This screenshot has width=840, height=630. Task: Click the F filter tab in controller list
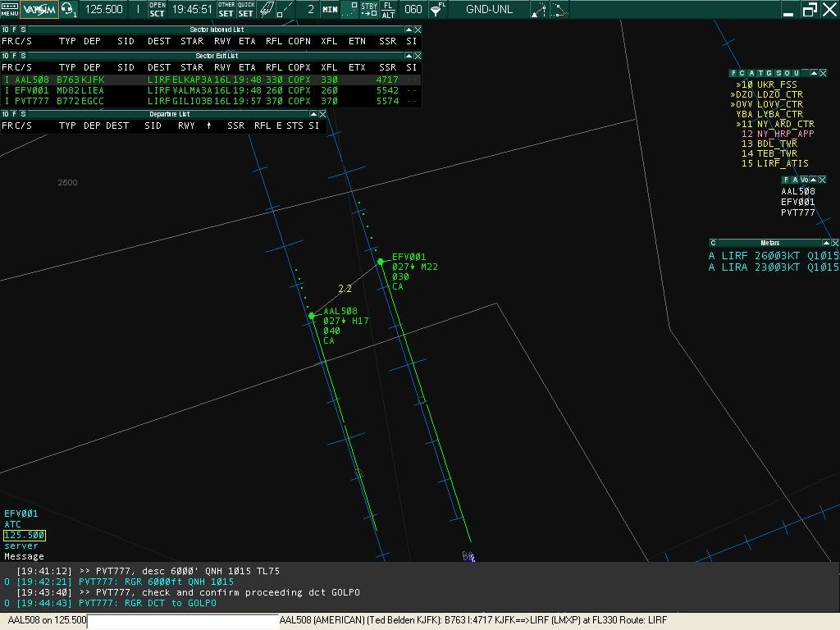[x=734, y=73]
